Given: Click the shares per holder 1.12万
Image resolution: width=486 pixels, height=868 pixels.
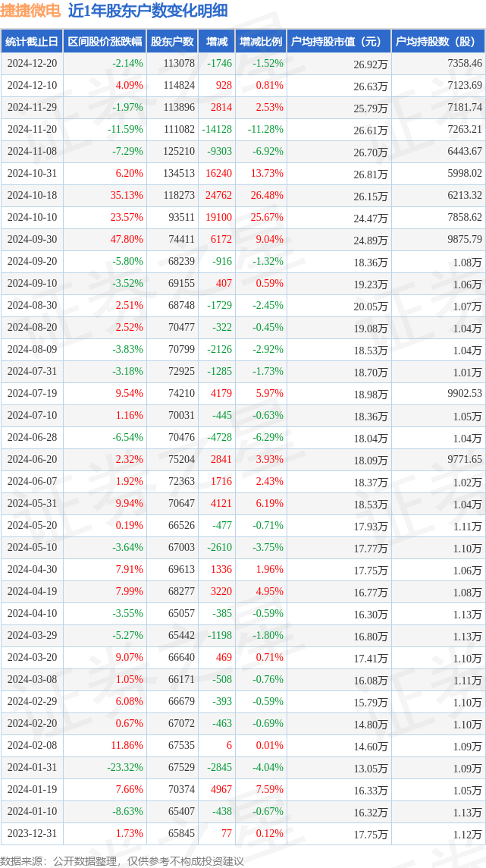Looking at the screenshot, I should 469,834.
